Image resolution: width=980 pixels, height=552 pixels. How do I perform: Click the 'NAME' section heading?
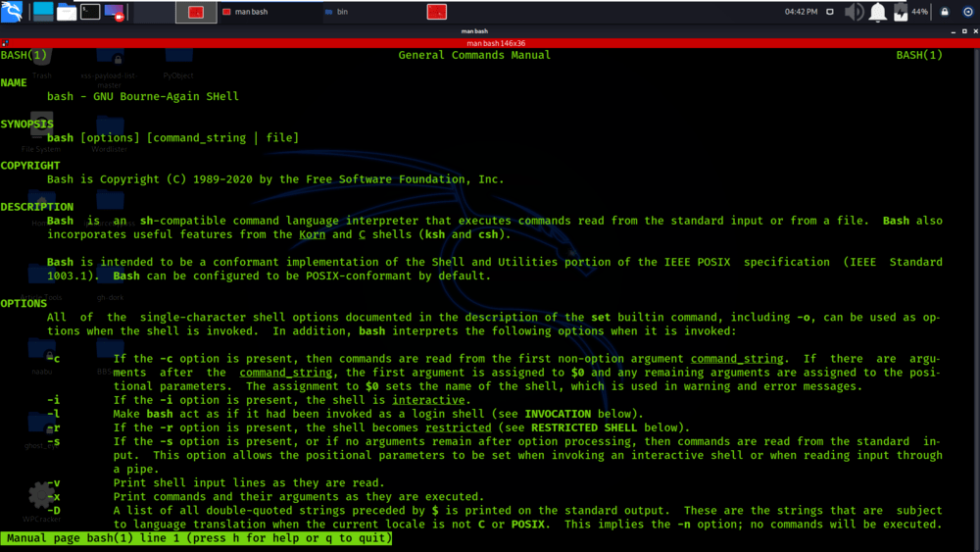14,82
